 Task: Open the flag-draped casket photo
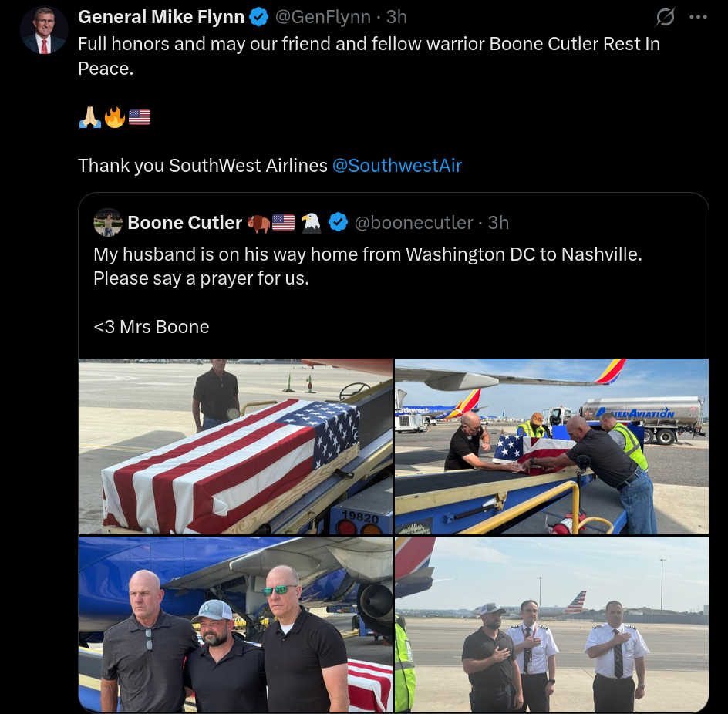pyautogui.click(x=235, y=446)
